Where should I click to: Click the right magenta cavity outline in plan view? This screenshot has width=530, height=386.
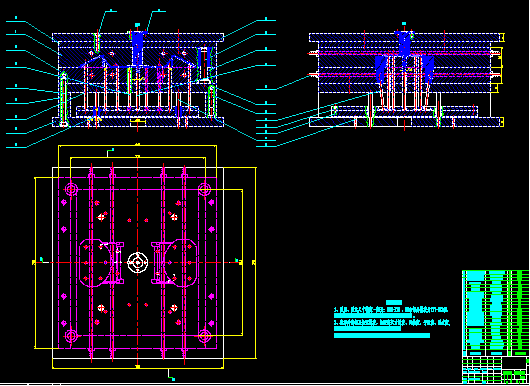(174, 263)
